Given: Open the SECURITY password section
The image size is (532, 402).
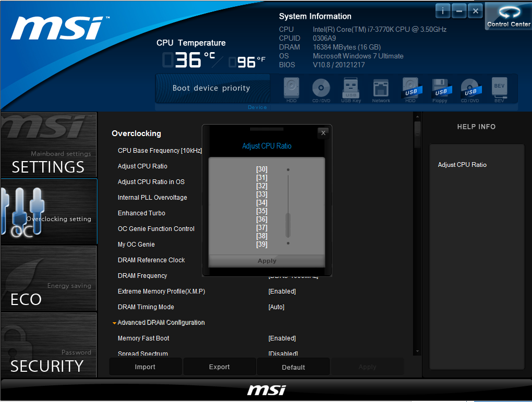Looking at the screenshot, I should [x=49, y=345].
